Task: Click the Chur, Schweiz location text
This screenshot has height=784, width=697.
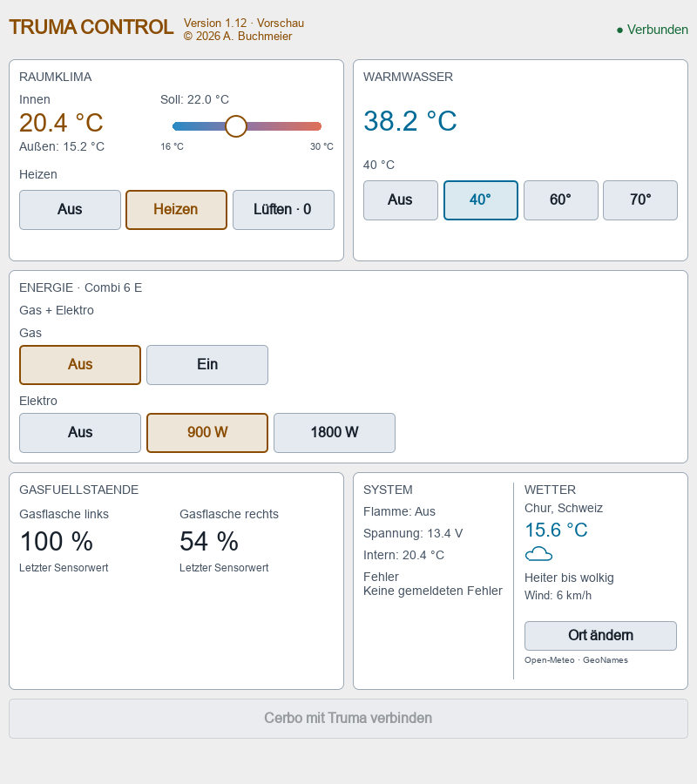Action: coord(564,509)
